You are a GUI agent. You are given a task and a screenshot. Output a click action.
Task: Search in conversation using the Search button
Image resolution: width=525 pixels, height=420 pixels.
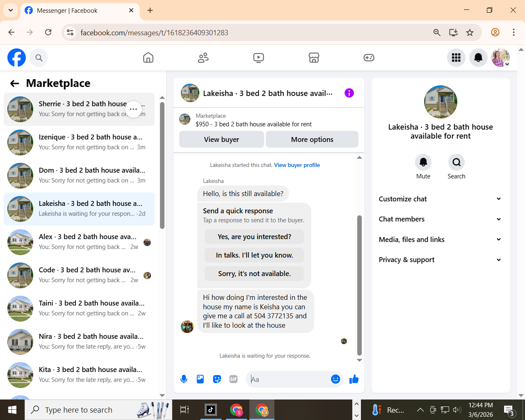(457, 162)
